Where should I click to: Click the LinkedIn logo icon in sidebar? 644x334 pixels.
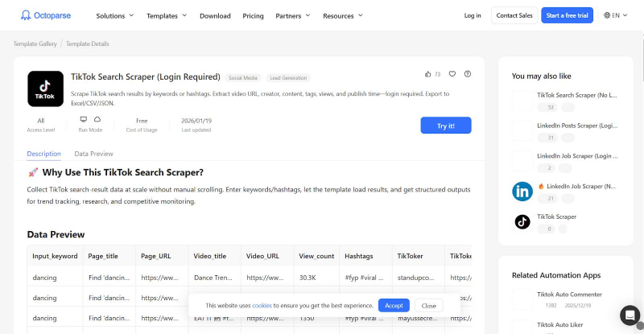click(x=522, y=191)
